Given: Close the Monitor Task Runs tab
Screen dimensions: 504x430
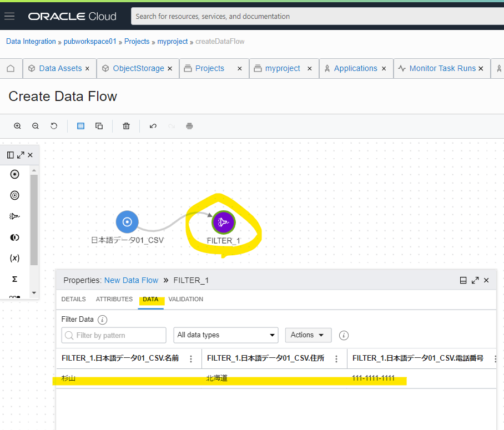Looking at the screenshot, I should pos(481,68).
